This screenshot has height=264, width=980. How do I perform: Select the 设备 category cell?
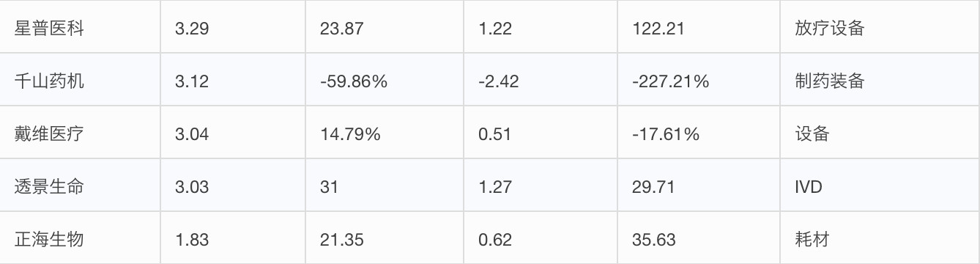(880, 133)
